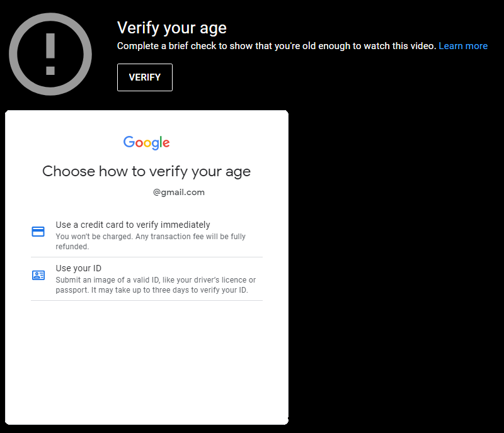Image resolution: width=504 pixels, height=433 pixels.
Task: Click the divider below the ID option
Action: click(x=147, y=301)
